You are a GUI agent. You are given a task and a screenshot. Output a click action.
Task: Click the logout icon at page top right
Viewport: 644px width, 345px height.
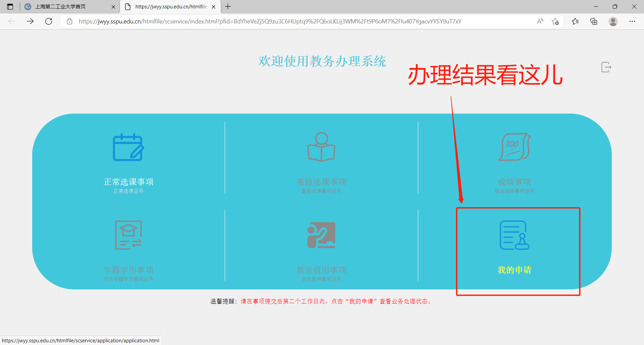coord(606,67)
